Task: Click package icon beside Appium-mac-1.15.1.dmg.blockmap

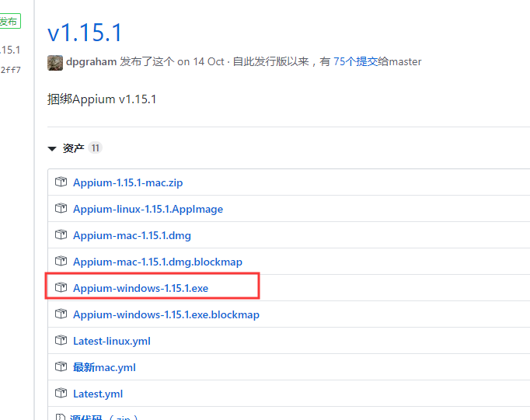Action: pyautogui.click(x=61, y=261)
